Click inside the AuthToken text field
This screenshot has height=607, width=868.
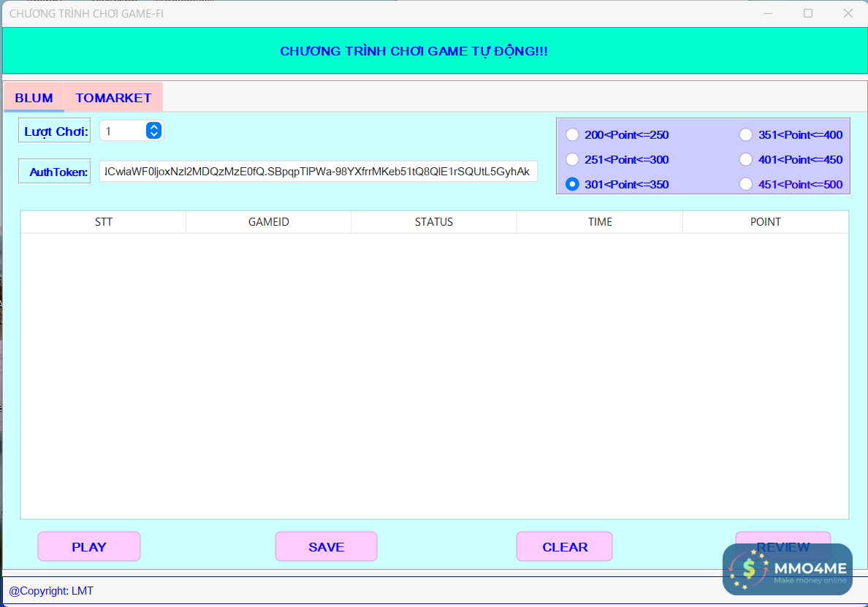pyautogui.click(x=319, y=172)
